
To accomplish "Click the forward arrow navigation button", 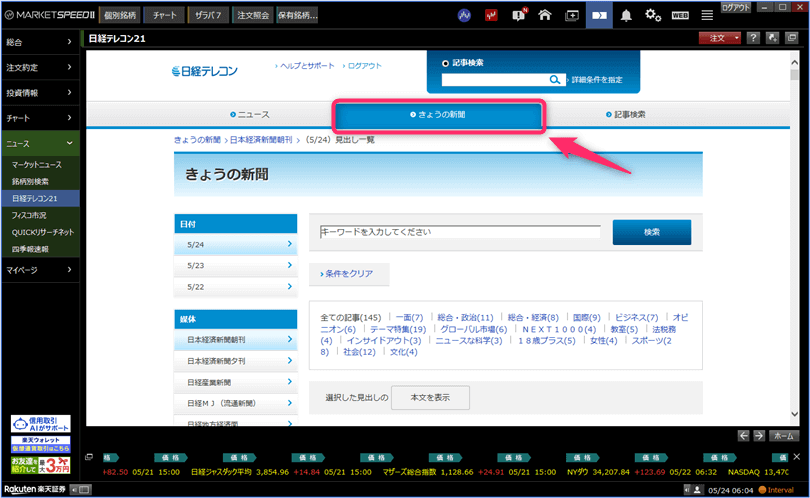I will [x=759, y=436].
